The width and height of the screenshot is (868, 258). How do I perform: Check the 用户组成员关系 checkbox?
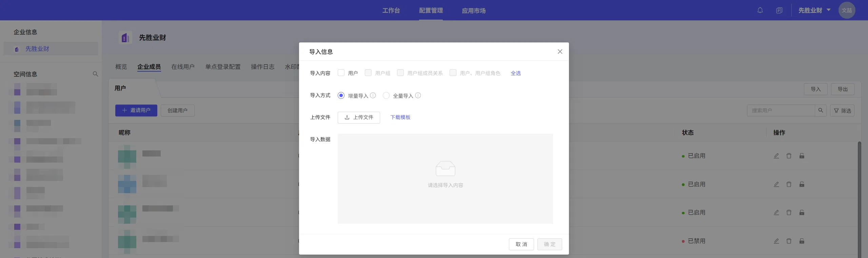(400, 73)
